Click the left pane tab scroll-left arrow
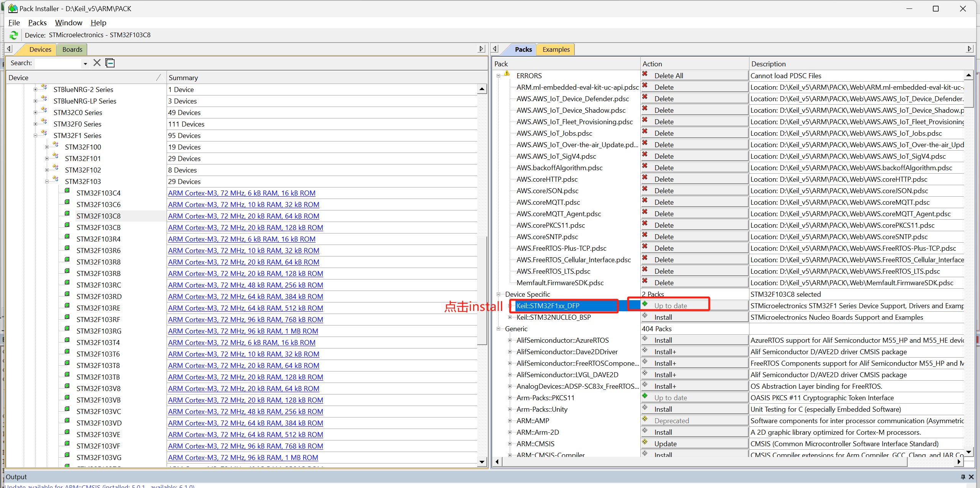This screenshot has height=488, width=980. pyautogui.click(x=9, y=49)
